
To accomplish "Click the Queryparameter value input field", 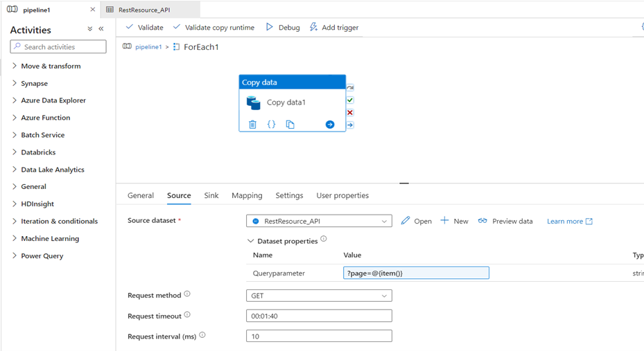I will pyautogui.click(x=416, y=273).
